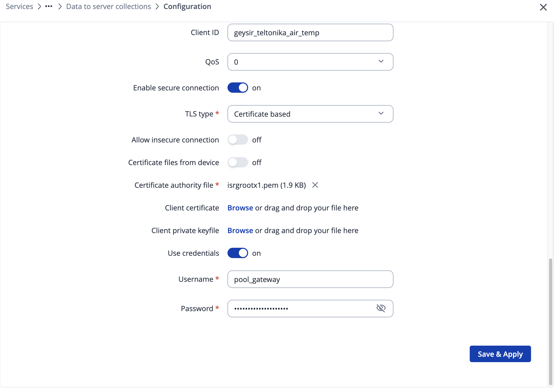
Task: Open the QoS dropdown
Action: point(310,62)
